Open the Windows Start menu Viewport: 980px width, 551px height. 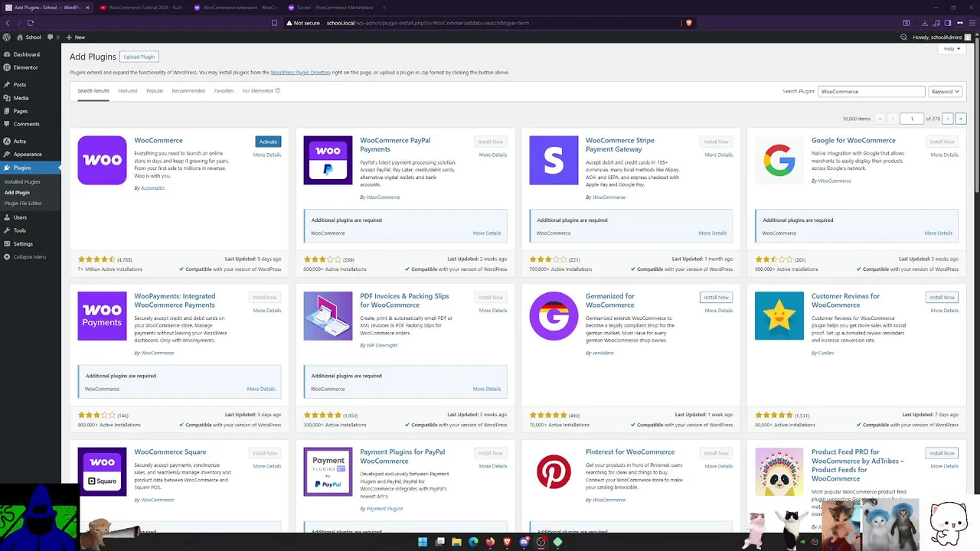(423, 542)
